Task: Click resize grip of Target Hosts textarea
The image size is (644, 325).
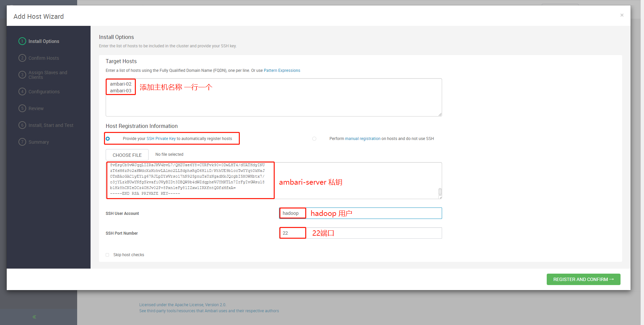Action: (440, 114)
